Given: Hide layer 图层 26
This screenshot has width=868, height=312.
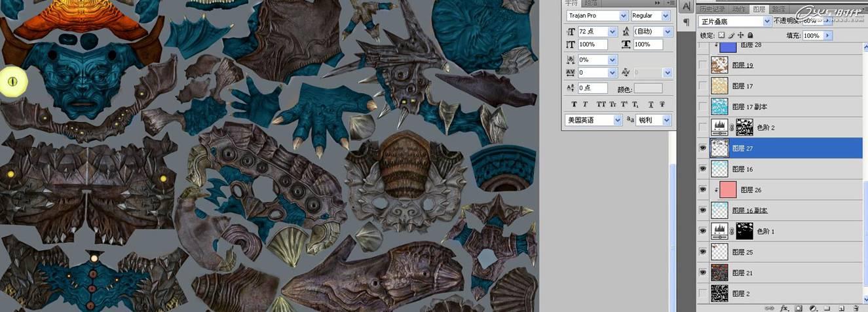Looking at the screenshot, I should click(703, 190).
